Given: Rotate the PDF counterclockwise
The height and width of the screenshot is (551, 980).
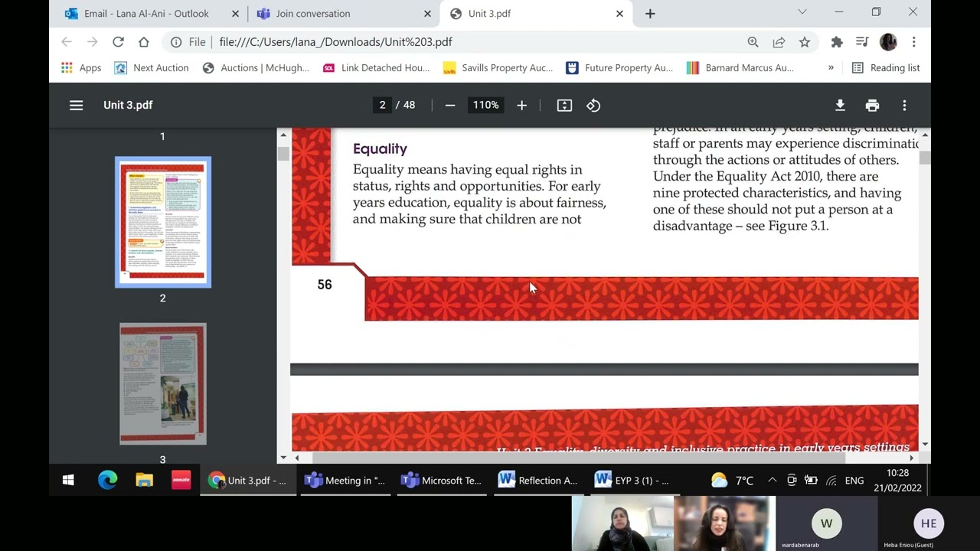Looking at the screenshot, I should 593,106.
